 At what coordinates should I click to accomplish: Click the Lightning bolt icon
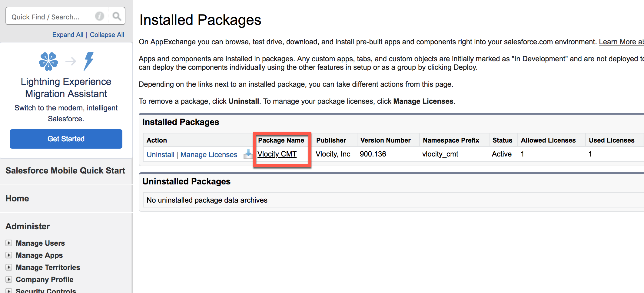(x=89, y=61)
